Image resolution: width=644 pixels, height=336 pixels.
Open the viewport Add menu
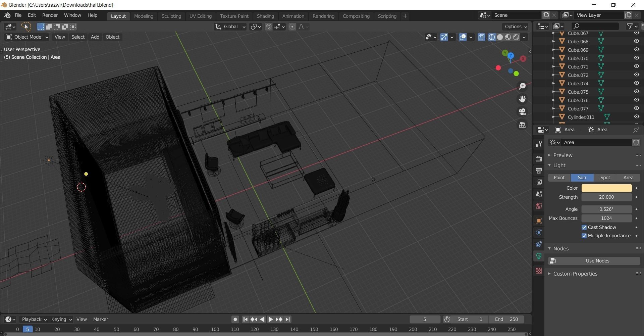[95, 37]
